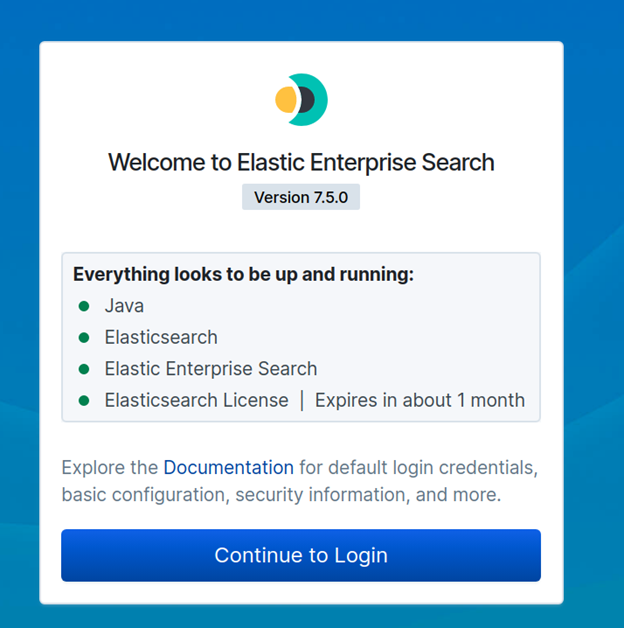Click the Continue to Login button
The width and height of the screenshot is (624, 628).
pyautogui.click(x=301, y=555)
